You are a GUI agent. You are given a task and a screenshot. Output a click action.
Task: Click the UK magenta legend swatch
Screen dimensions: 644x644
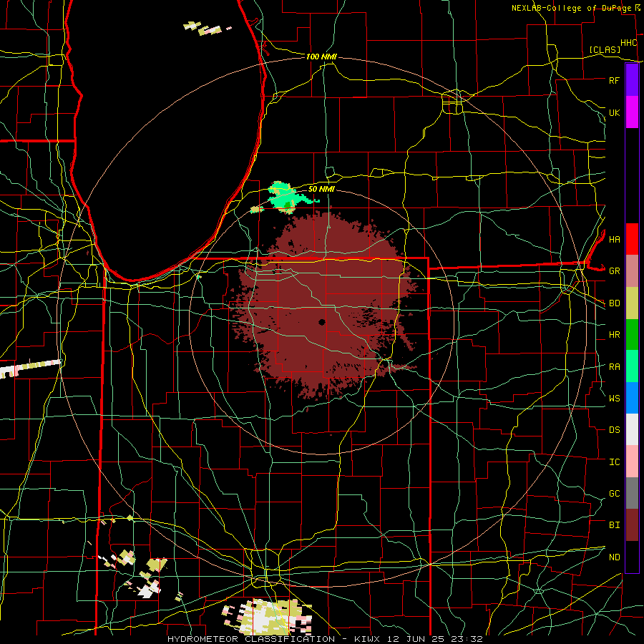[632, 112]
